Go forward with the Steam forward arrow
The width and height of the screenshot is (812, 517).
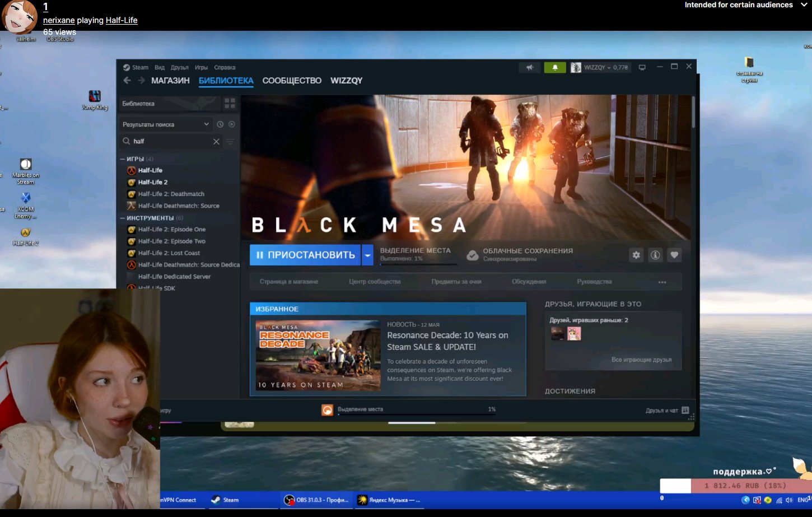point(141,81)
